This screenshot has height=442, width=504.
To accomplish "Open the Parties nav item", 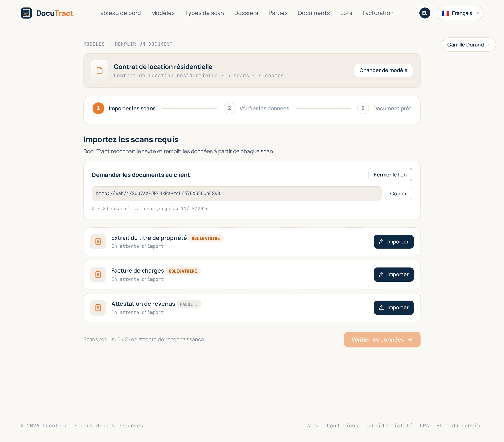I will tap(278, 13).
